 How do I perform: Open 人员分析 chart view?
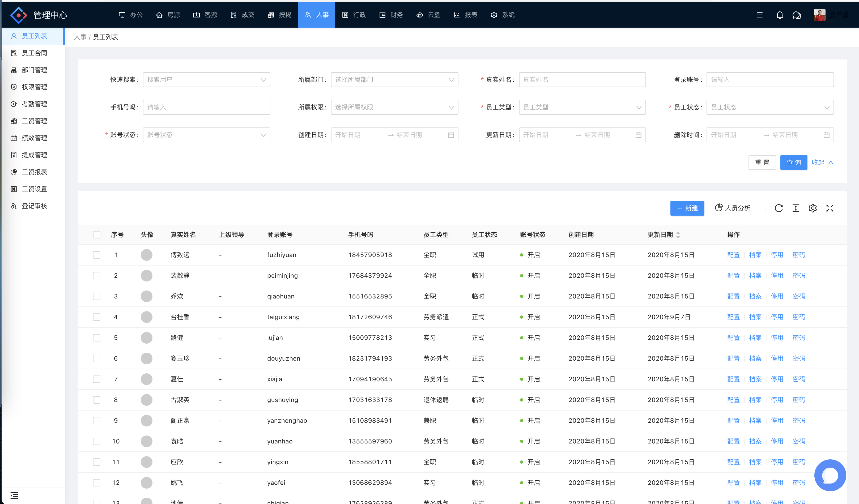coord(733,208)
